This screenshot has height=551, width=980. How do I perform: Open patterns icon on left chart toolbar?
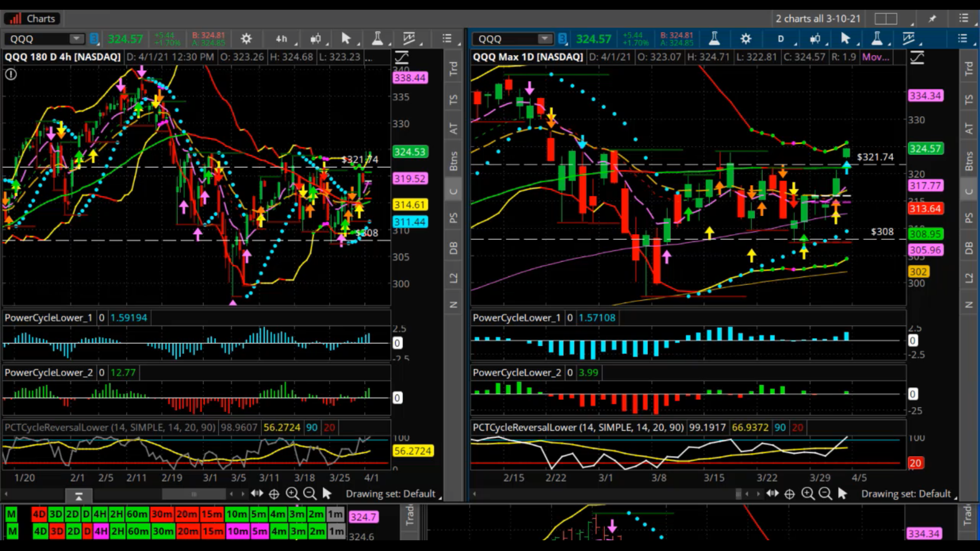click(409, 39)
